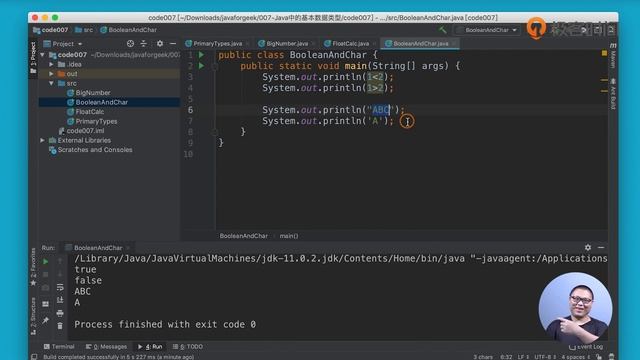
Task: Open the 2: Favorites tool window strip
Action: click(x=33, y=267)
